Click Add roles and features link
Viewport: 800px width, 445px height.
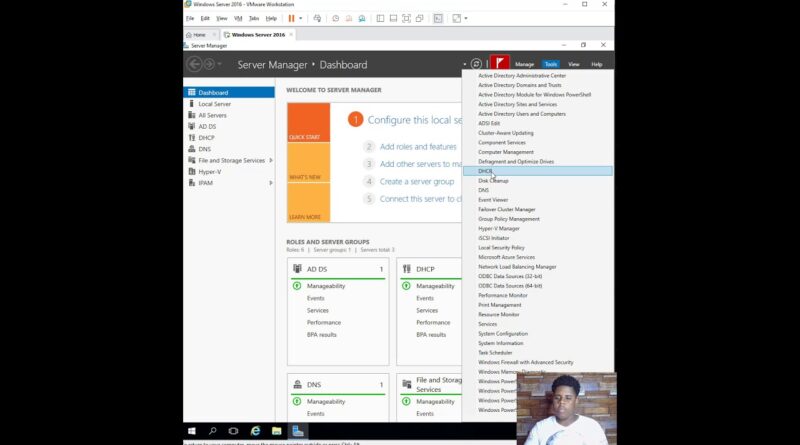click(418, 146)
